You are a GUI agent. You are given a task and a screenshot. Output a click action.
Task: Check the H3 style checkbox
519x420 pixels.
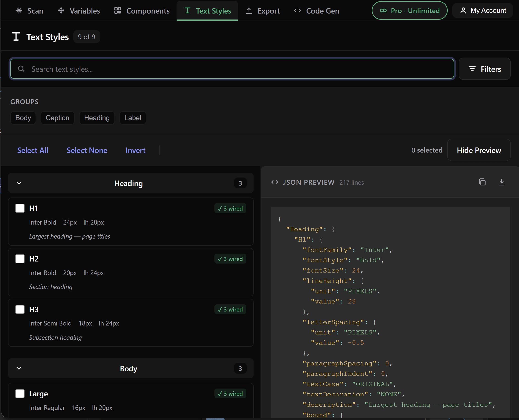(x=20, y=309)
